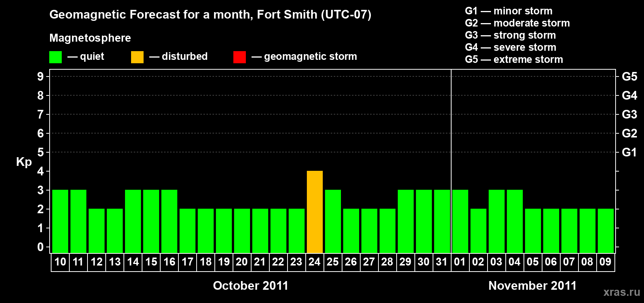Image resolution: width=644 pixels, height=303 pixels.
Task: Click date cell '24' on the axis
Action: 315,262
